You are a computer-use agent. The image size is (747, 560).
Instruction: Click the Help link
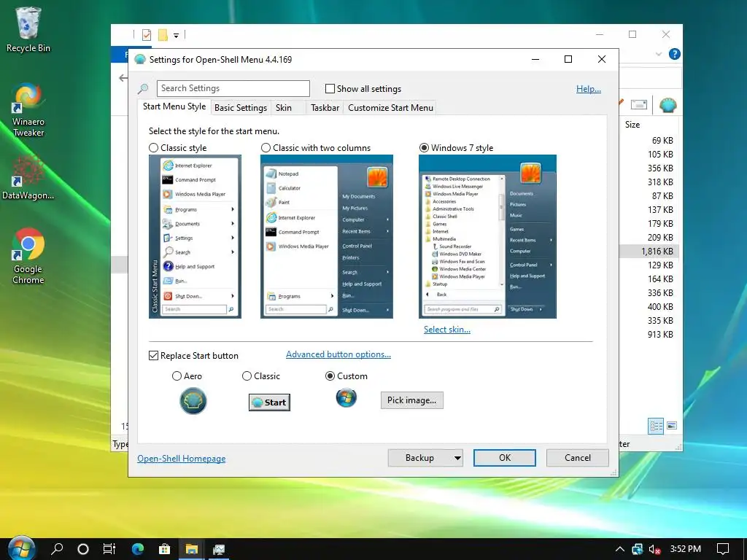[589, 88]
